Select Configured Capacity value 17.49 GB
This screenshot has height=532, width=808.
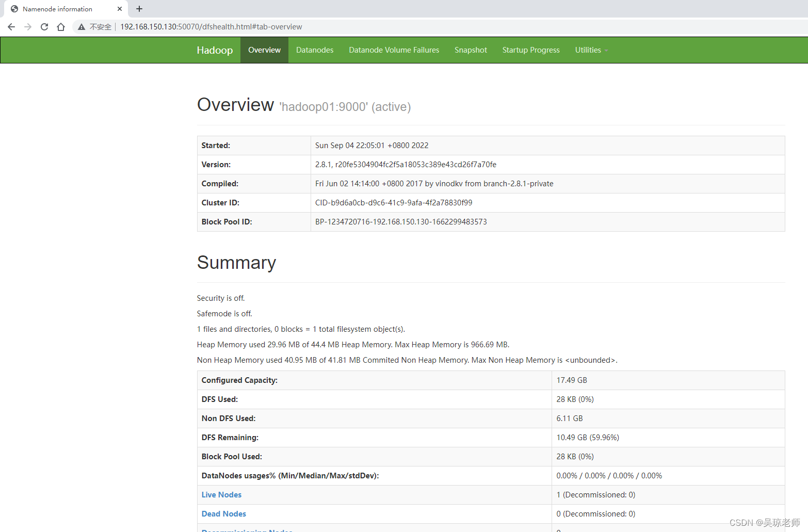click(572, 380)
